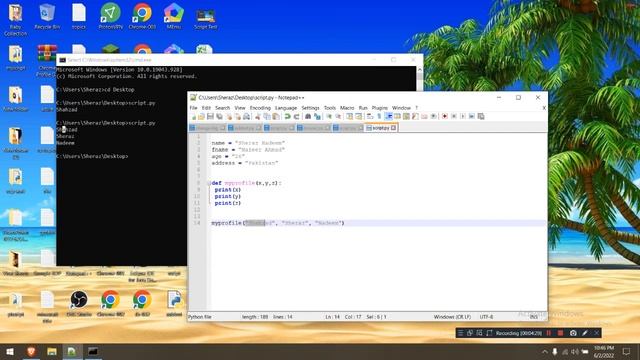Viewport: 640px width, 360px height.
Task: Open the recorder bar hamburger menu
Action: [x=460, y=333]
